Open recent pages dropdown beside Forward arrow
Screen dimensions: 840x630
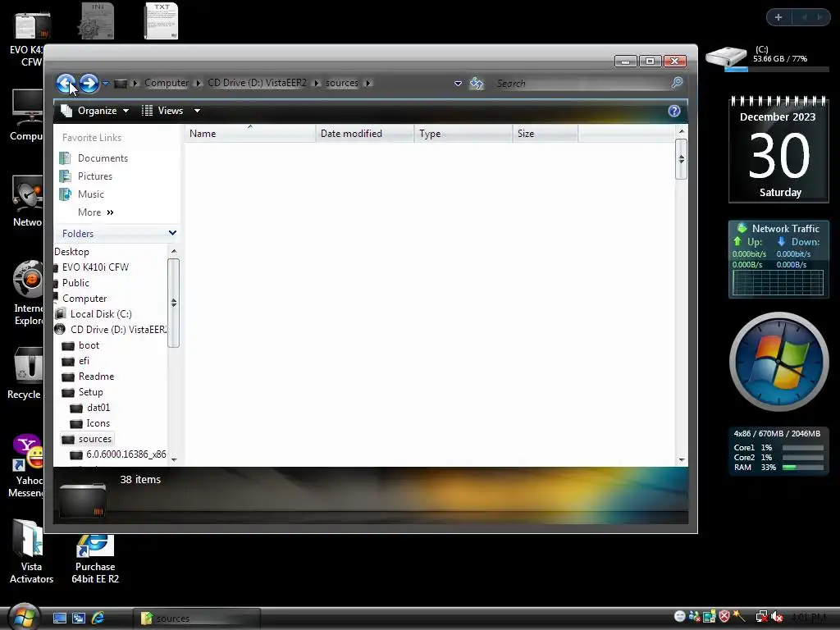coord(106,83)
